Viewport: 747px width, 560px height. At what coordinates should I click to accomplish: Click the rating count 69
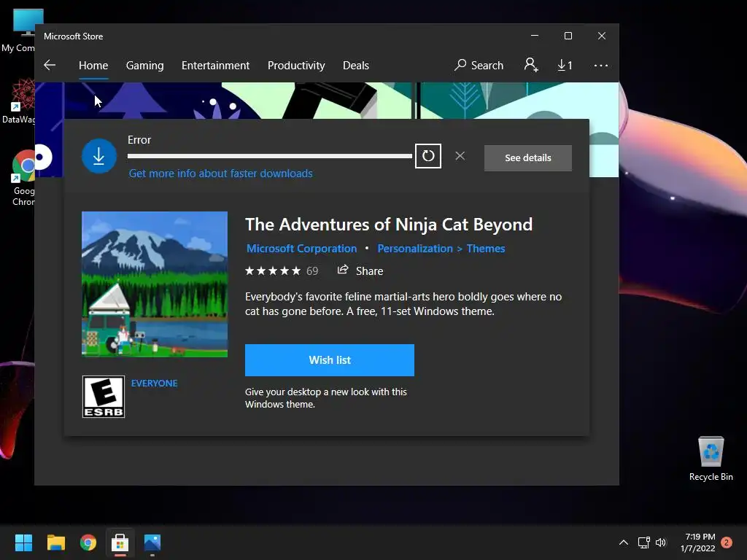click(x=312, y=271)
